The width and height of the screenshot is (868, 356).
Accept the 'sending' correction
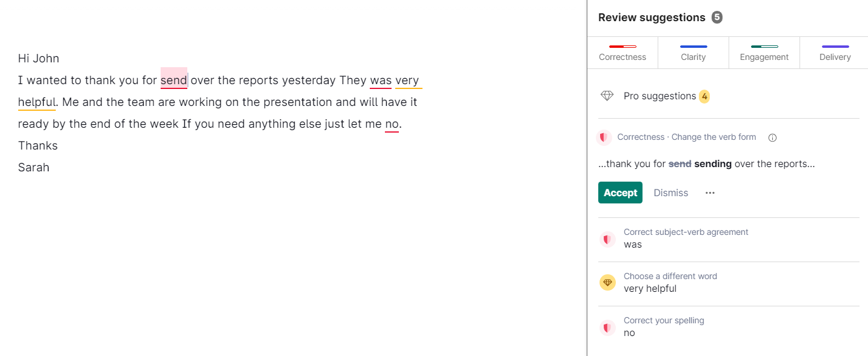(620, 193)
